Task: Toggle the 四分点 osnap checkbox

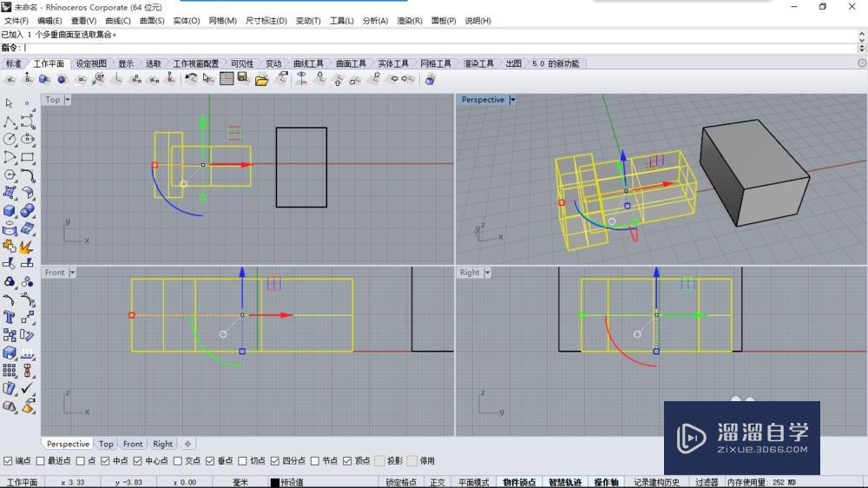Action: pos(274,461)
